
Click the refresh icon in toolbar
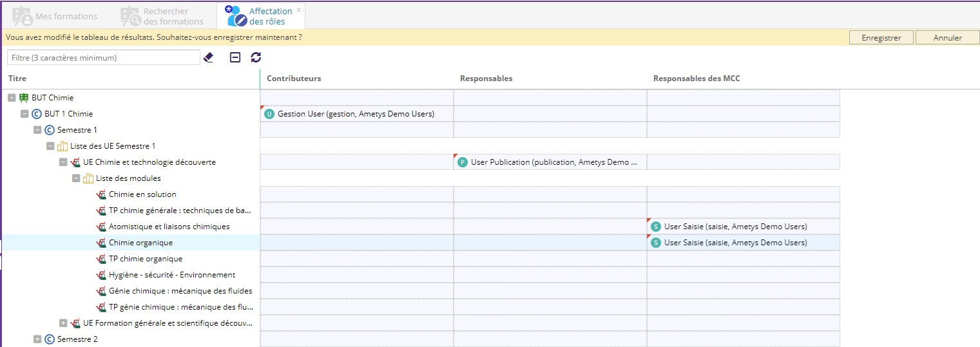pyautogui.click(x=256, y=57)
